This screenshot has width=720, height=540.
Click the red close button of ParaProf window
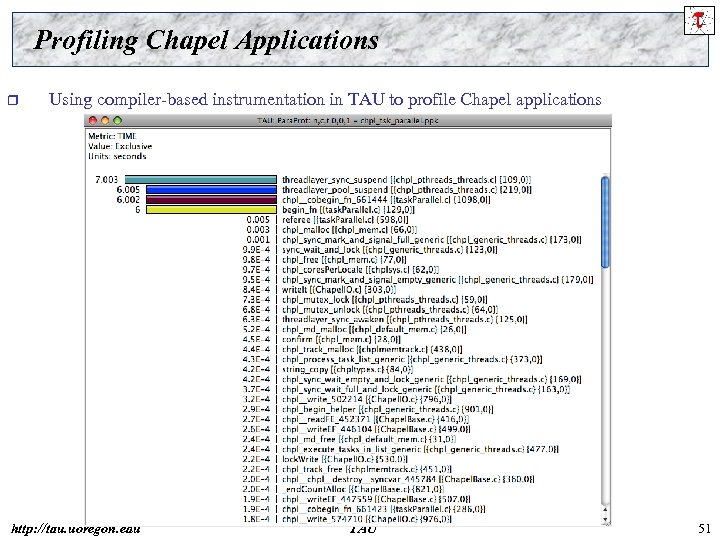coord(93,120)
